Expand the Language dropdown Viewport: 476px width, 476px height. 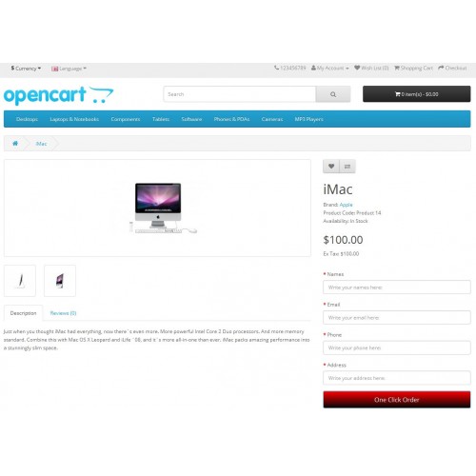click(69, 69)
